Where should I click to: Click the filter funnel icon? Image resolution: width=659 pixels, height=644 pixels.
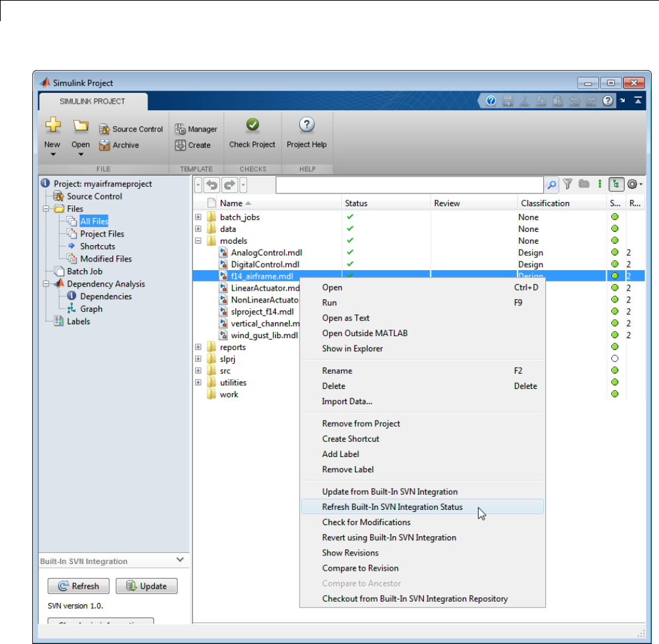[x=567, y=184]
